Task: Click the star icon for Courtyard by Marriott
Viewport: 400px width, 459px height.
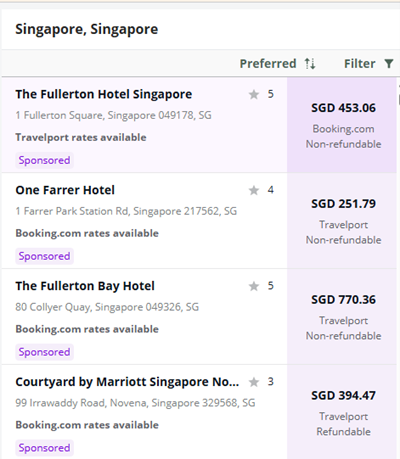Action: pos(254,382)
